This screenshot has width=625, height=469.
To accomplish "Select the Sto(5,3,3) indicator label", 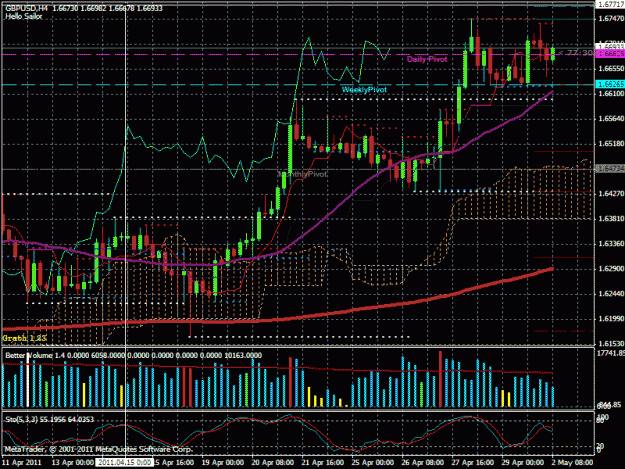I will click(22, 419).
